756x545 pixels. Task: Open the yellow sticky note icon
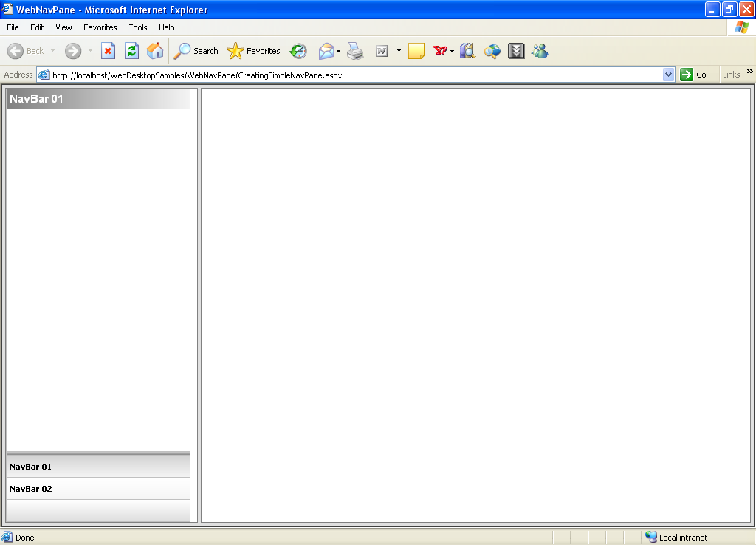point(416,51)
